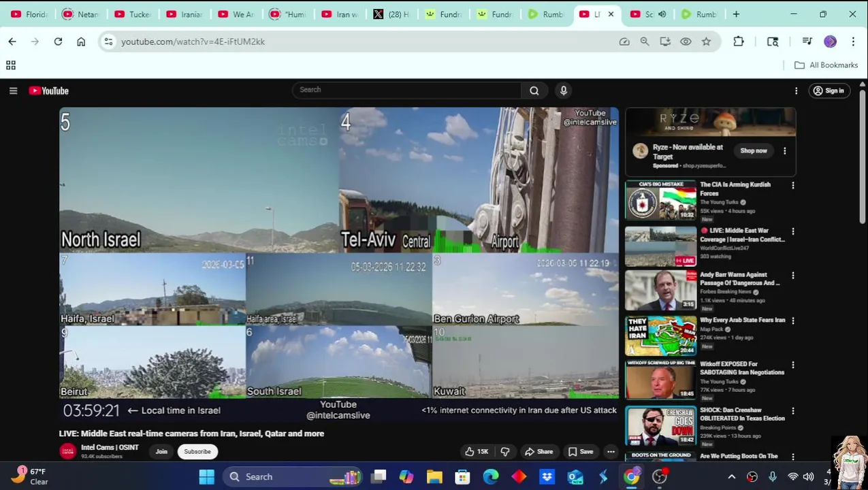
Task: Open Chrome three-dot menu
Action: click(853, 42)
